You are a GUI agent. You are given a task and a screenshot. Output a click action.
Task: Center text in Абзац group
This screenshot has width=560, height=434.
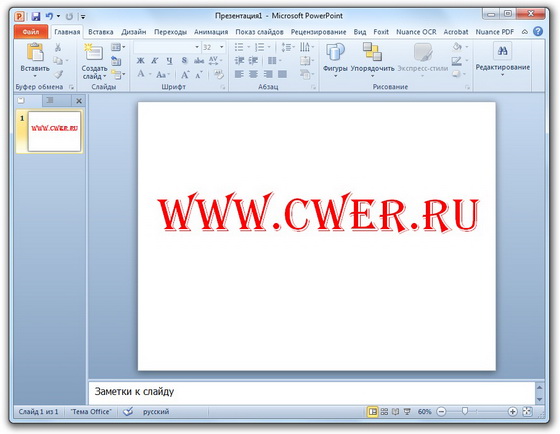[x=253, y=74]
